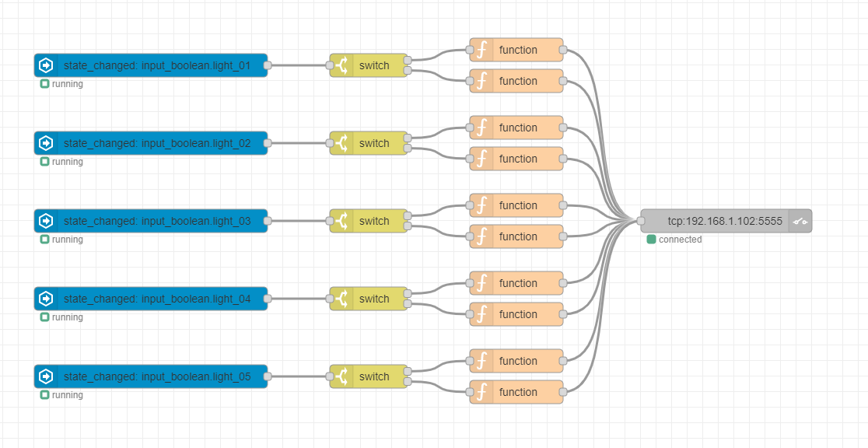Image resolution: width=868 pixels, height=448 pixels.
Task: Click the branch icon on the topmost switch node
Action: pos(341,65)
